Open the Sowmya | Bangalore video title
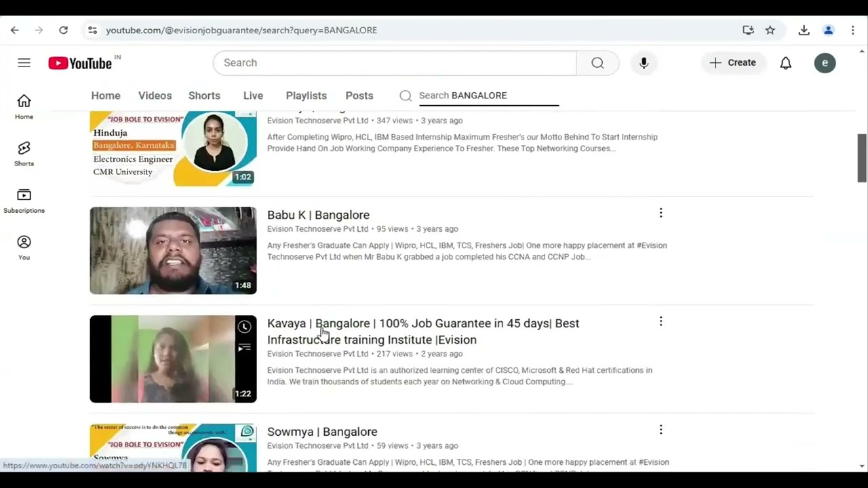868x488 pixels. [322, 432]
